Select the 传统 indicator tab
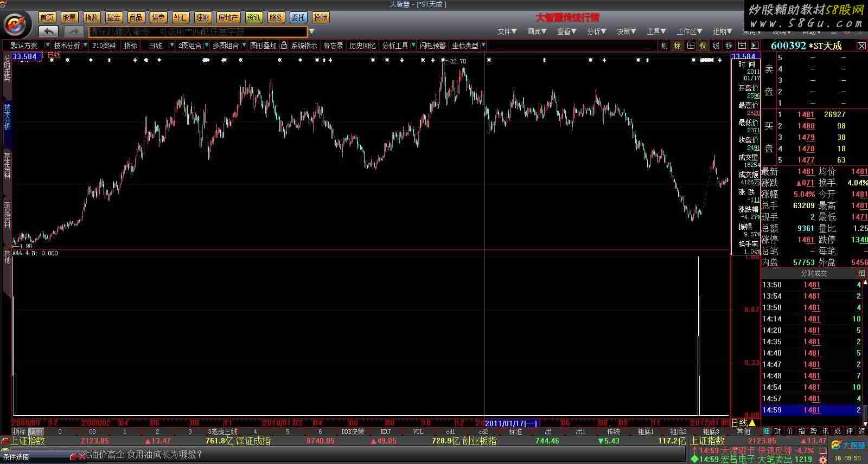Screen dimensions: 868x464 [614, 431]
